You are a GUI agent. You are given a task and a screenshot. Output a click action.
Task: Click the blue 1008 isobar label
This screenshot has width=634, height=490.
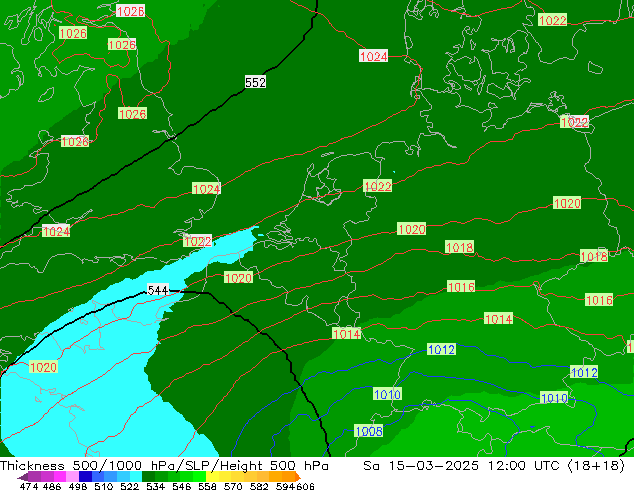369,431
